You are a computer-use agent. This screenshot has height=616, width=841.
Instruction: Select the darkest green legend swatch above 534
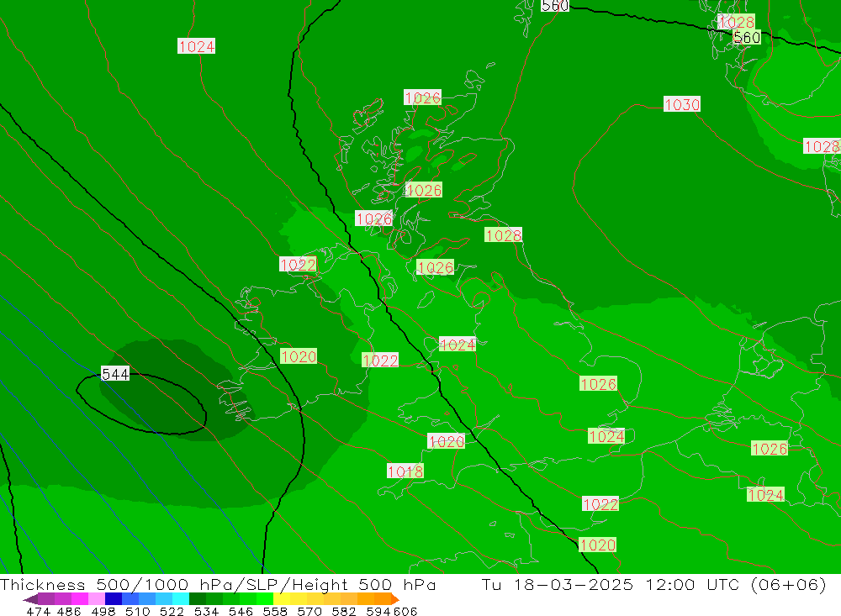coord(198,599)
